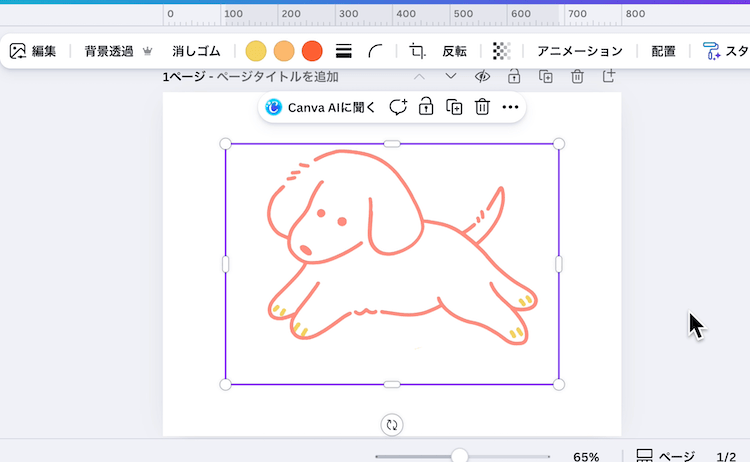Click the rotate handle below the image
The width and height of the screenshot is (750, 462).
point(392,425)
